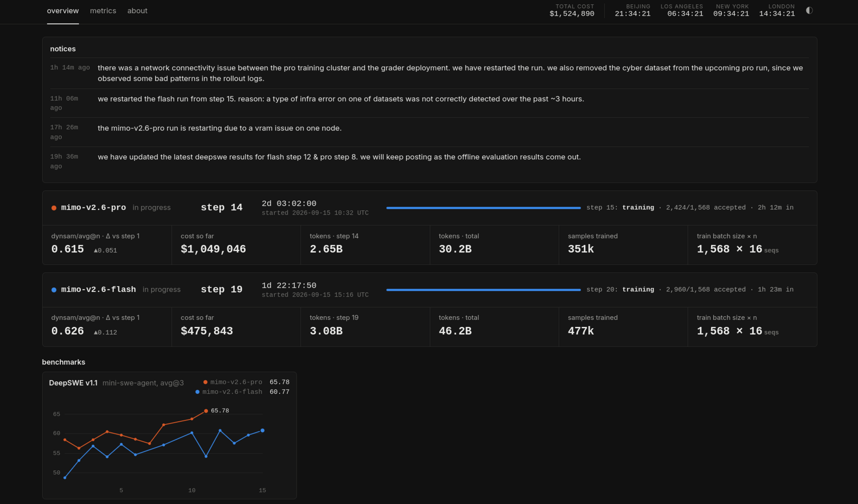Click the notice posted 1h 14m ago
The image size is (858, 504).
pyautogui.click(x=429, y=73)
